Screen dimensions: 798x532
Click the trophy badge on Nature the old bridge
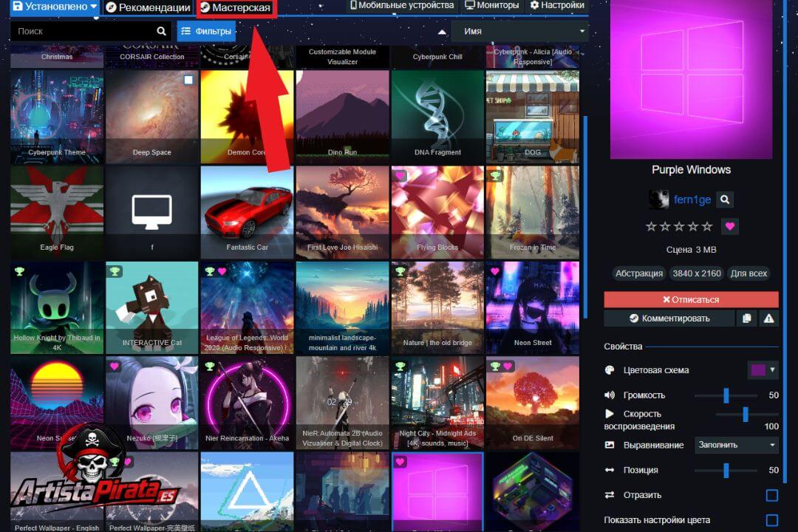(400, 271)
